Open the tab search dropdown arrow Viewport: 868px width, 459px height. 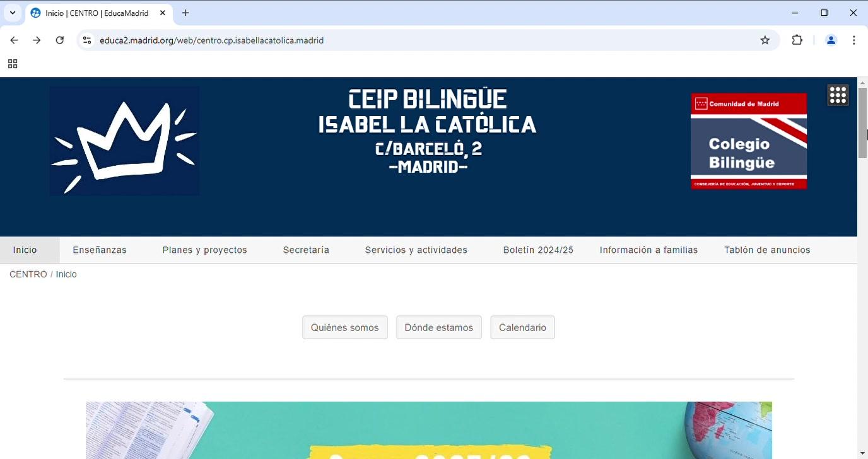coord(13,13)
